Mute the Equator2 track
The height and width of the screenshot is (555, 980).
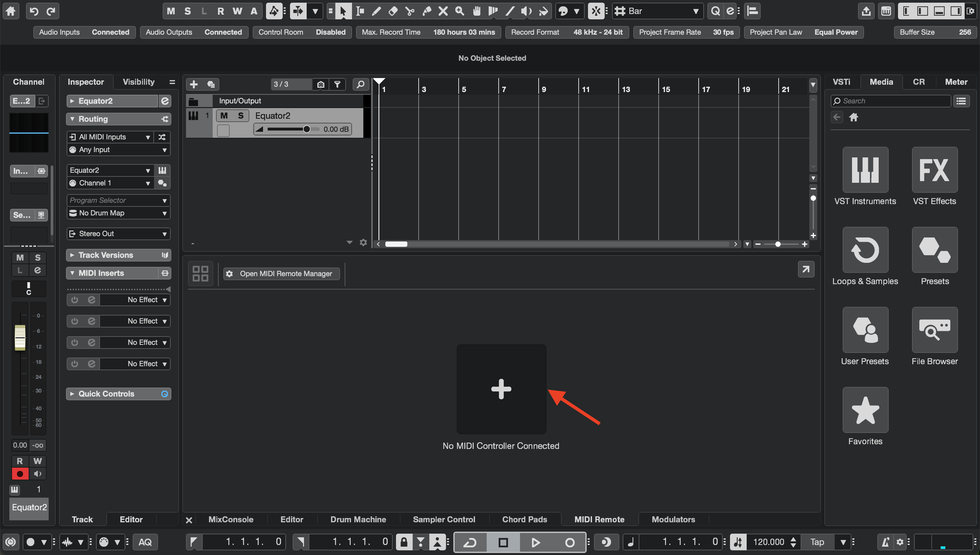coord(224,115)
